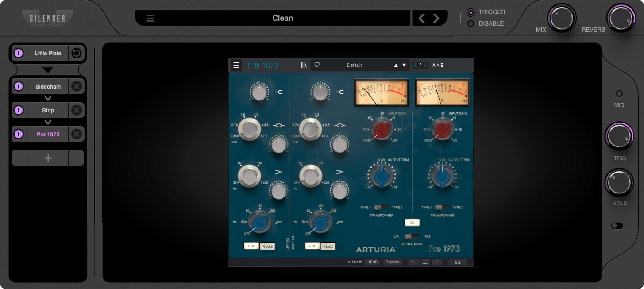Select the PHASE button on left channel
This screenshot has height=289, width=644.
pos(267,246)
